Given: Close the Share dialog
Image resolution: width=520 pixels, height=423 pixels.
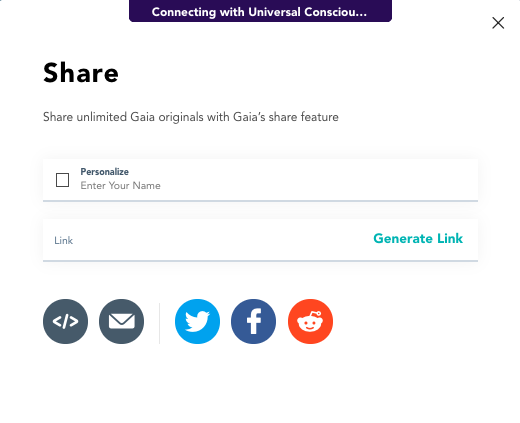Looking at the screenshot, I should point(498,23).
